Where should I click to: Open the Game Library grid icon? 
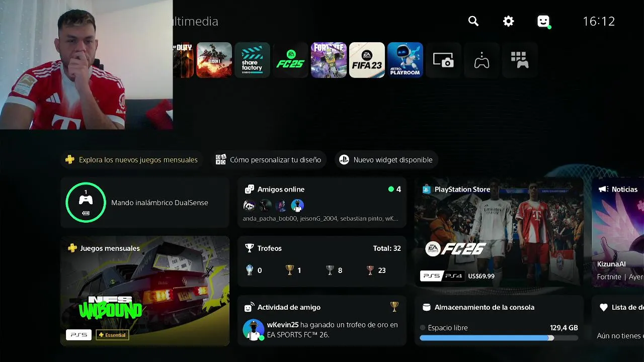coord(520,60)
